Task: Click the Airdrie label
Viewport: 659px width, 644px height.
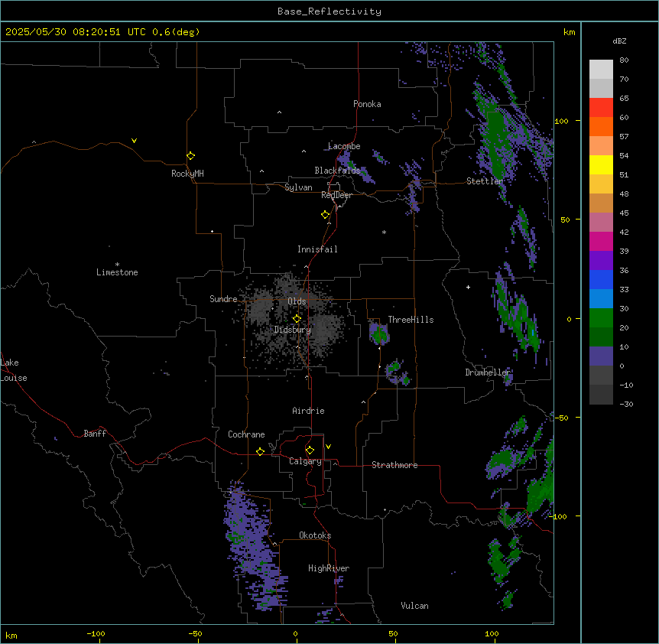Action: click(308, 411)
